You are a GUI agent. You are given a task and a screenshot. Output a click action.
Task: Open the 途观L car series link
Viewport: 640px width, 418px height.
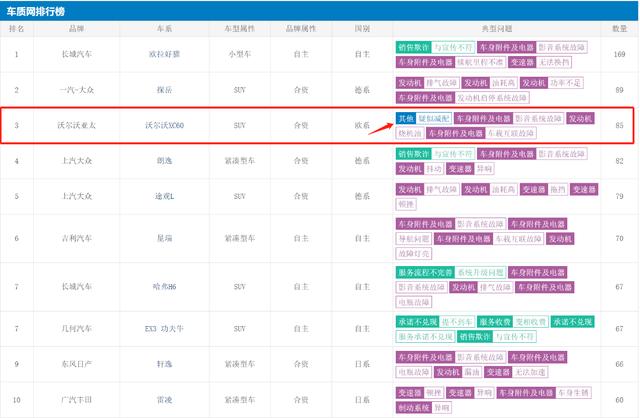click(x=164, y=196)
